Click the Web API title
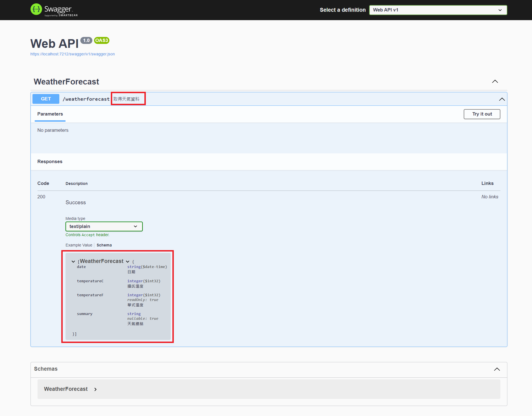 pos(54,44)
